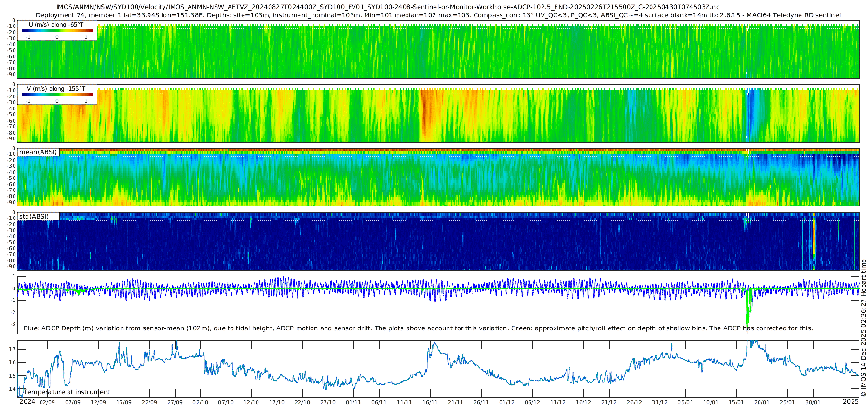Click the mean(ABSI) panel label
Image resolution: width=868 pixels, height=410 pixels.
38,152
